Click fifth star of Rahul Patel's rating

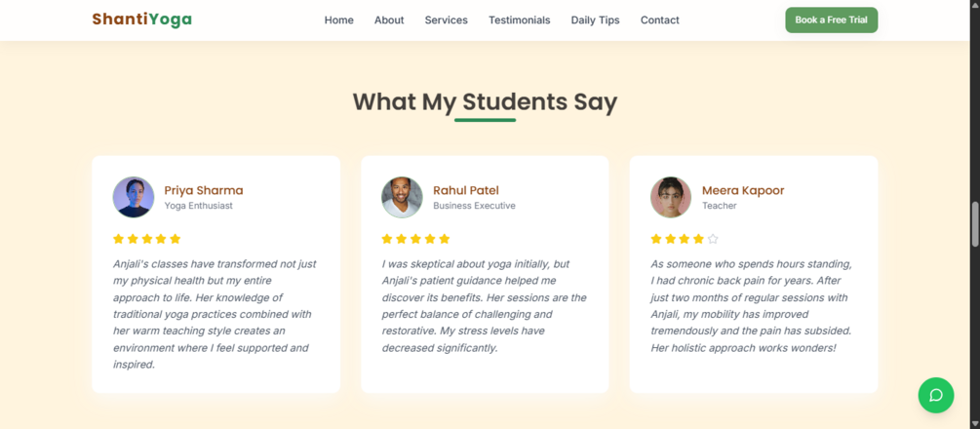tap(445, 239)
